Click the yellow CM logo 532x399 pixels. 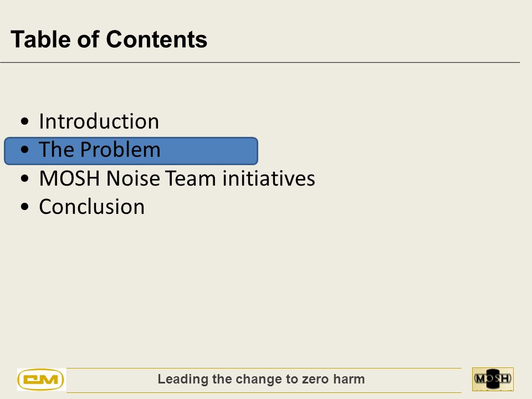coord(41,380)
